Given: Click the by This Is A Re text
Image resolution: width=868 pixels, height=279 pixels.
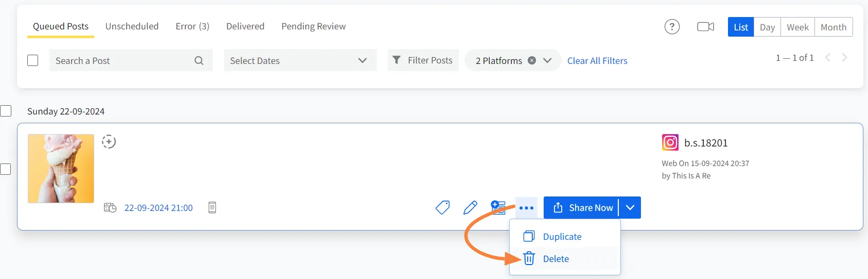Looking at the screenshot, I should (686, 176).
